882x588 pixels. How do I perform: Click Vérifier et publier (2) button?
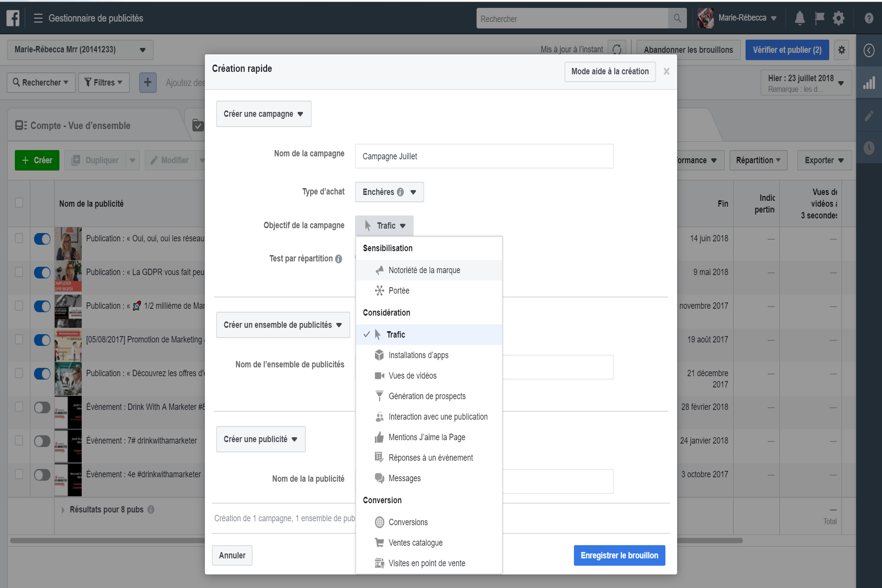[787, 50]
